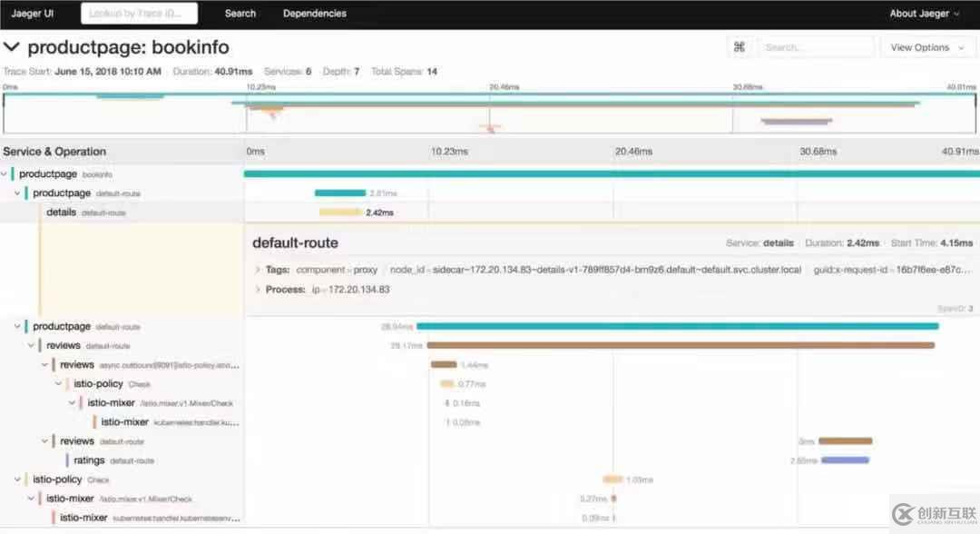This screenshot has width=980, height=534.
Task: Click the default-route span detail title
Action: (x=295, y=242)
